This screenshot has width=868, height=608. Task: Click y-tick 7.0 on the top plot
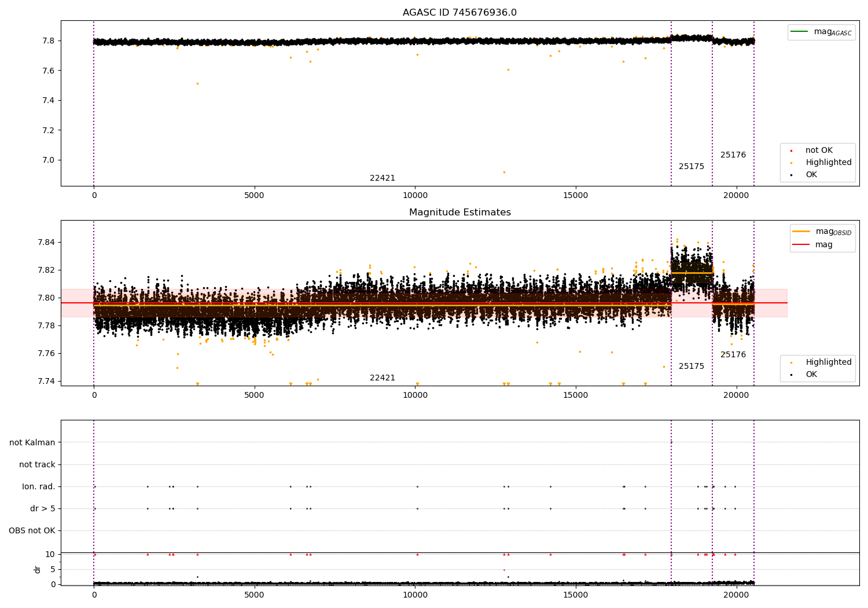[x=49, y=160]
